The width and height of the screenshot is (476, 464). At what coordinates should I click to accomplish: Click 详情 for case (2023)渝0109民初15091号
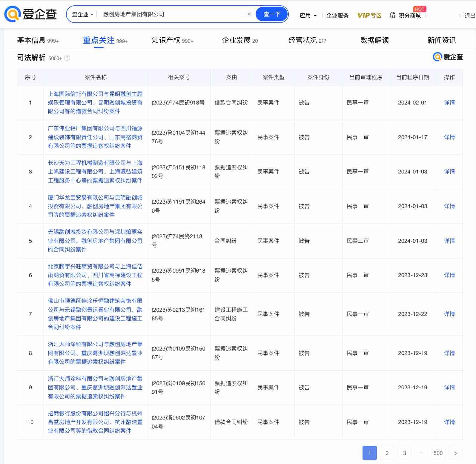pos(449,387)
